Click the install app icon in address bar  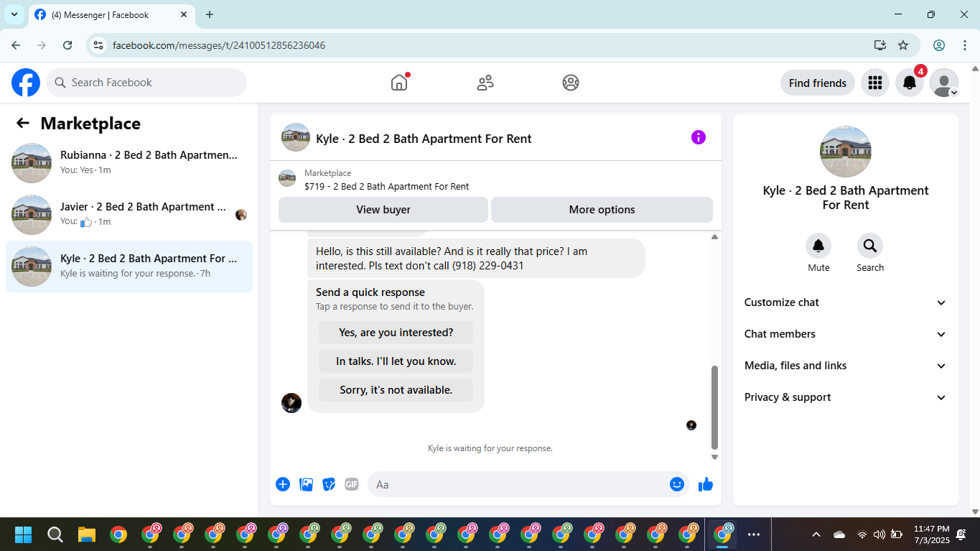tap(880, 45)
